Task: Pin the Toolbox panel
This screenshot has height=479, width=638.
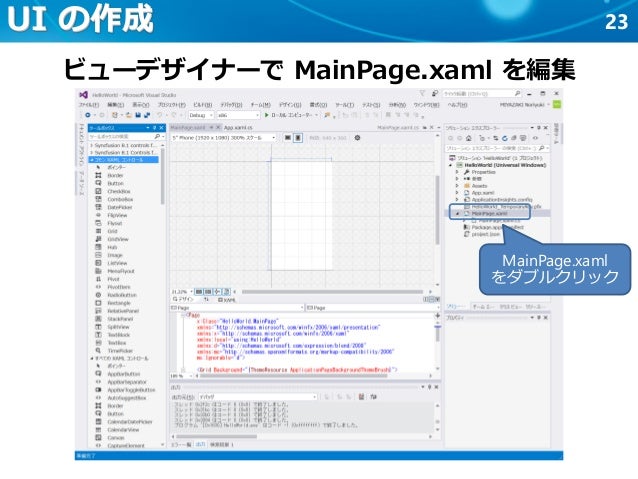Action: click(155, 127)
